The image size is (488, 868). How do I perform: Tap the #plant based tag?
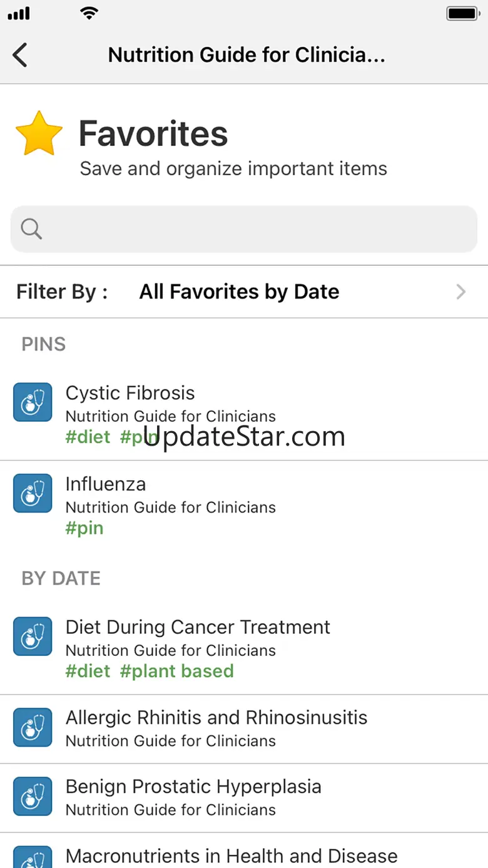pyautogui.click(x=176, y=671)
